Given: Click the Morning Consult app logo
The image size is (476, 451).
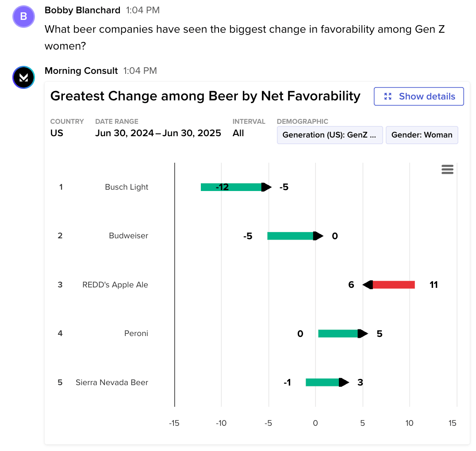Looking at the screenshot, I should 23,77.
